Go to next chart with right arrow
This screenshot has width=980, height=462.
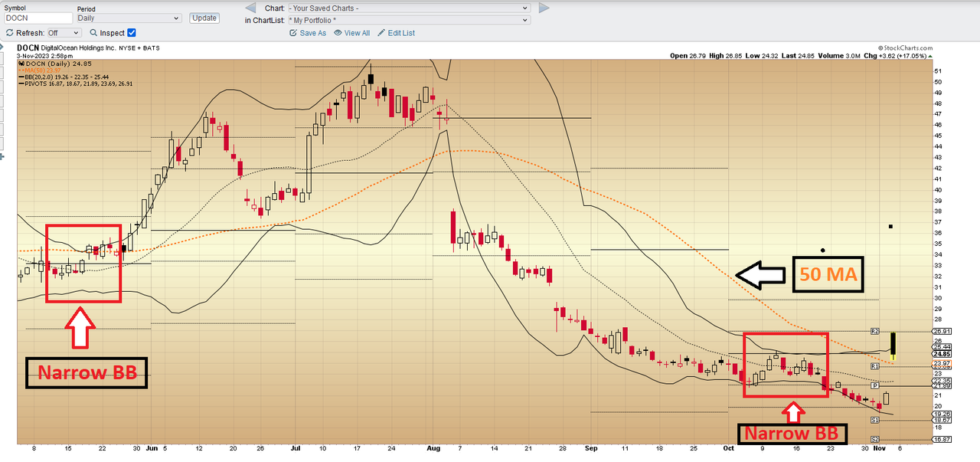[544, 8]
